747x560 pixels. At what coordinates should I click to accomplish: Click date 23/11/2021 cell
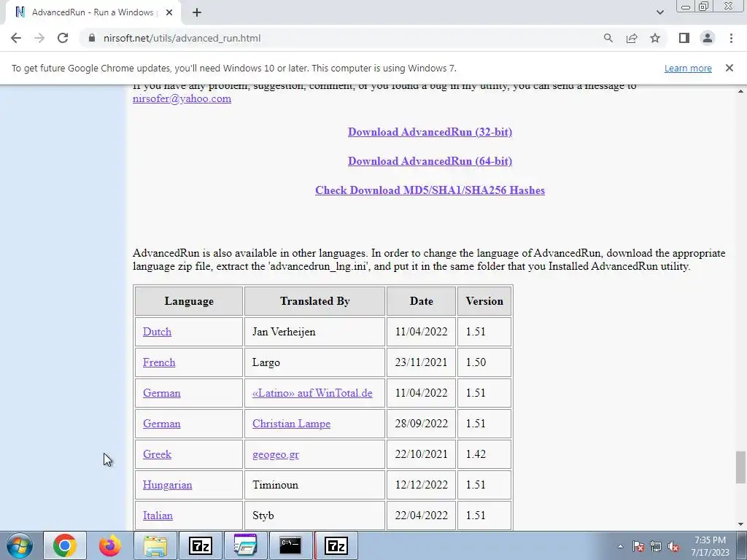click(x=421, y=362)
